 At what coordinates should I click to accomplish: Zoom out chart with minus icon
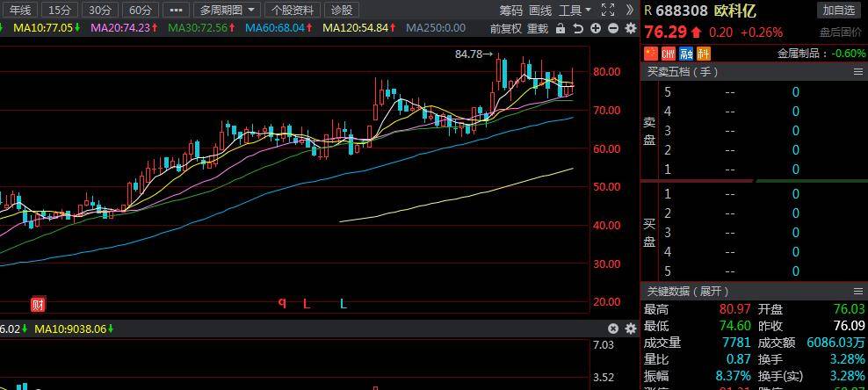612,28
